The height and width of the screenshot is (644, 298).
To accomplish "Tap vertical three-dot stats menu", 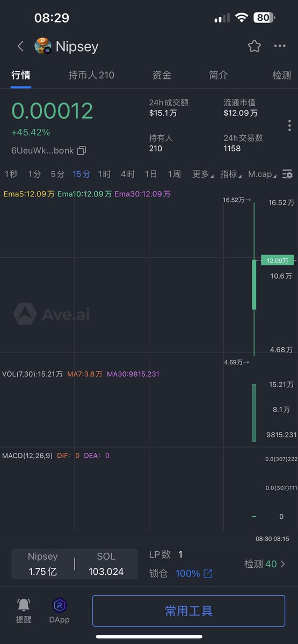I will [289, 126].
